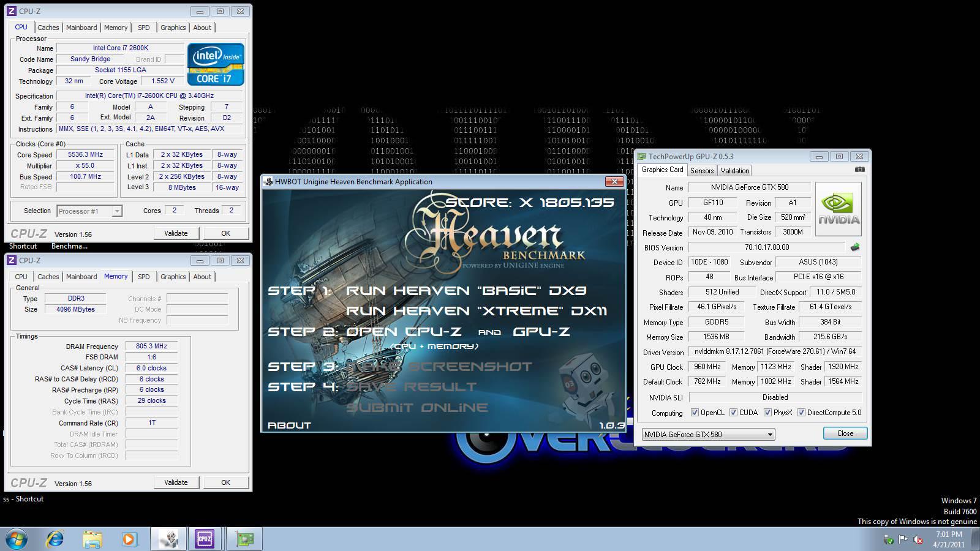Click OK in the lower CPU-Z window
Image resolution: width=980 pixels, height=551 pixels.
(225, 482)
